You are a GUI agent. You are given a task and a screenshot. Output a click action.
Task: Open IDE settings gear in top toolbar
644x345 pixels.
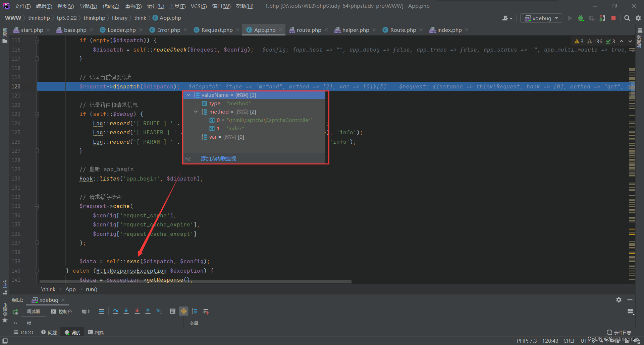[x=638, y=18]
